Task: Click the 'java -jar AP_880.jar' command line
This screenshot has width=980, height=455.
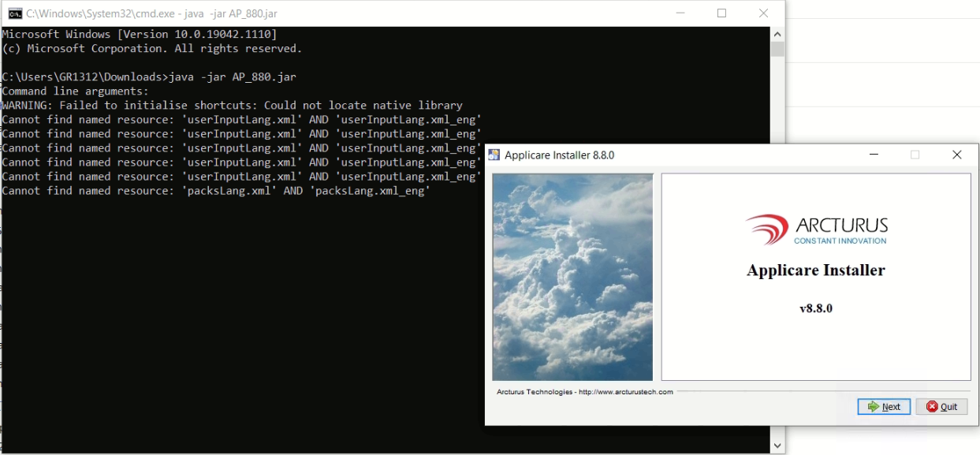Action: [x=149, y=77]
